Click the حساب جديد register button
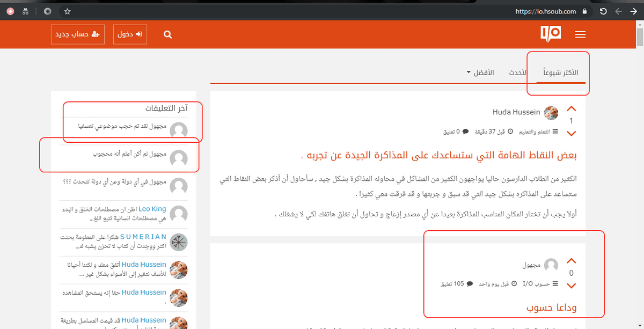This screenshot has height=329, width=644. (78, 34)
